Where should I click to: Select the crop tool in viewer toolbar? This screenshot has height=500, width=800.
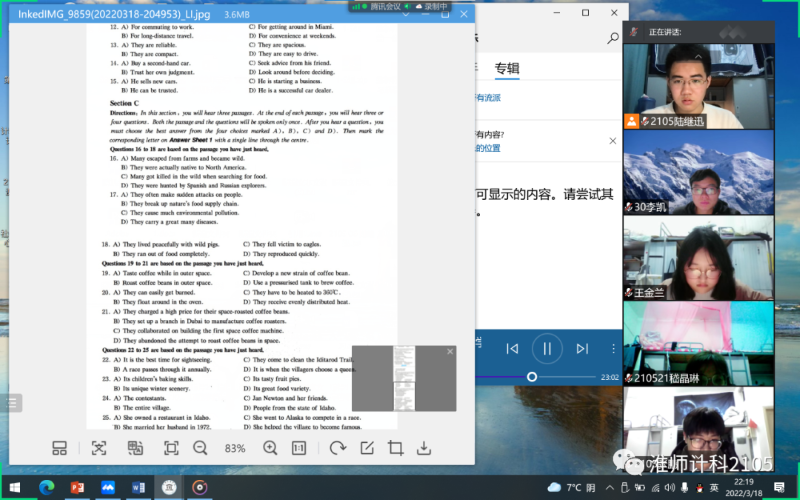click(x=395, y=448)
